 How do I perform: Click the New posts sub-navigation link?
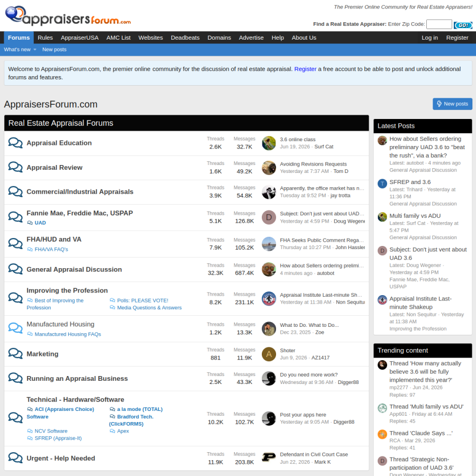pyautogui.click(x=54, y=50)
